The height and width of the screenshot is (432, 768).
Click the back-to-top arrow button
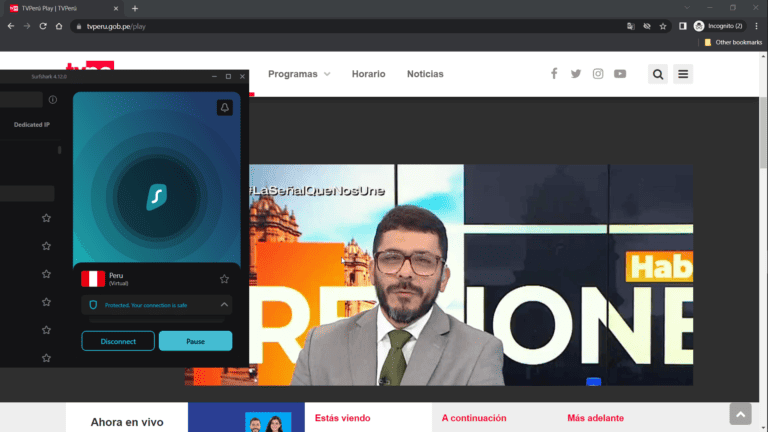(740, 414)
